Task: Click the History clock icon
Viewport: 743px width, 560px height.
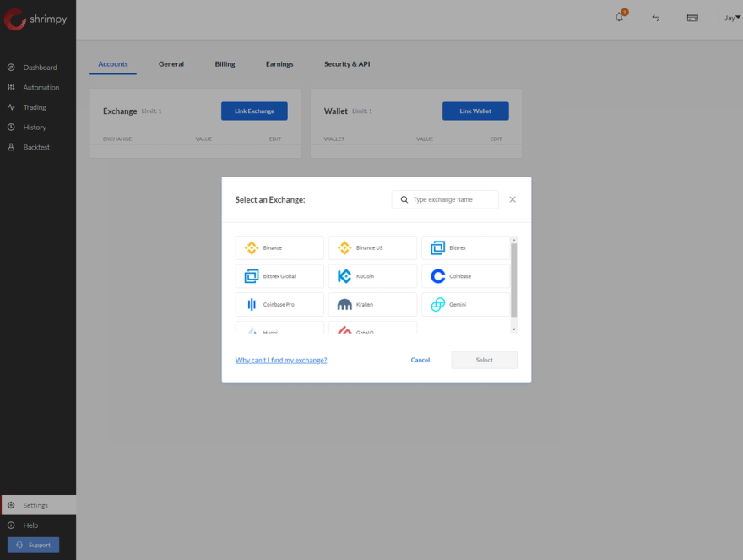Action: (11, 127)
